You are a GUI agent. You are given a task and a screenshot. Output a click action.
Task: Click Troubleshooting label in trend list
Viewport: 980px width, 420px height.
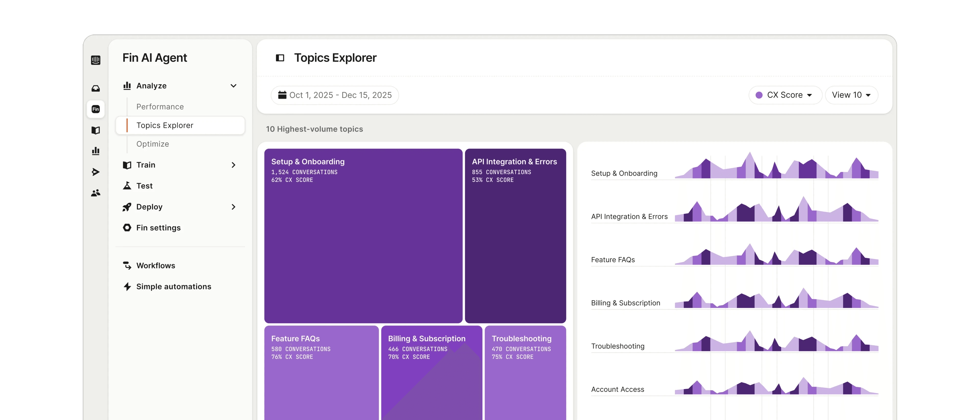[618, 346]
